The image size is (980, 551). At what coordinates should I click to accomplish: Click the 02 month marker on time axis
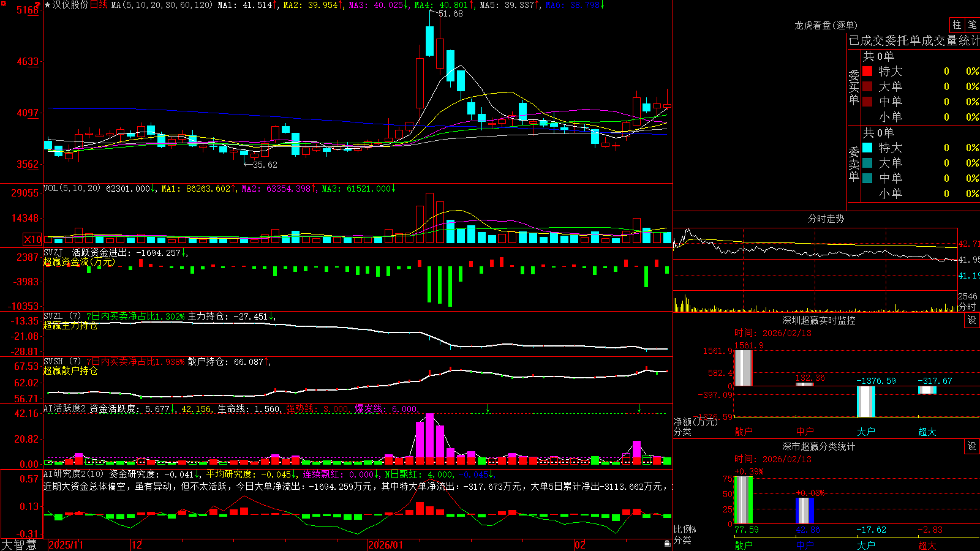(x=580, y=545)
